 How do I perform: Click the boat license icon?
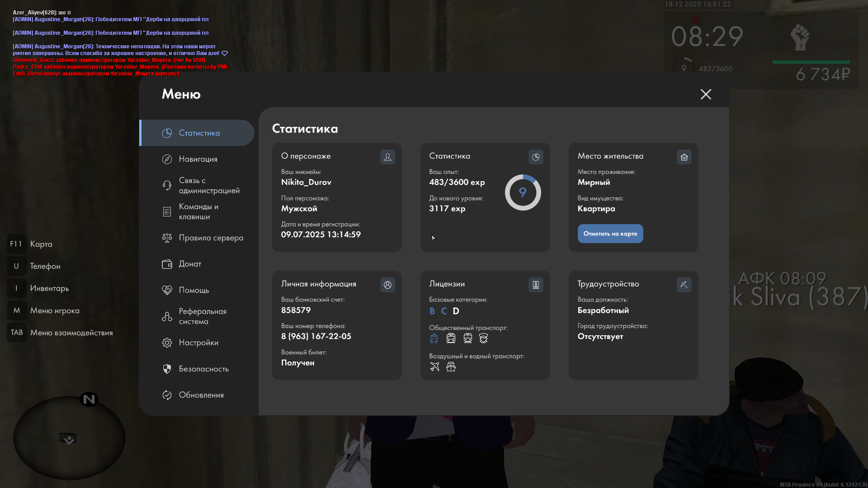pyautogui.click(x=451, y=367)
